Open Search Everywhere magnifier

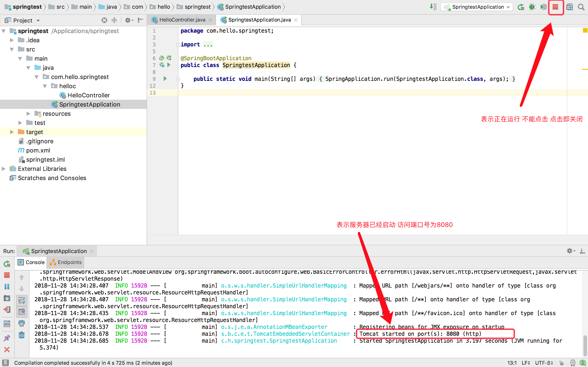click(x=581, y=7)
